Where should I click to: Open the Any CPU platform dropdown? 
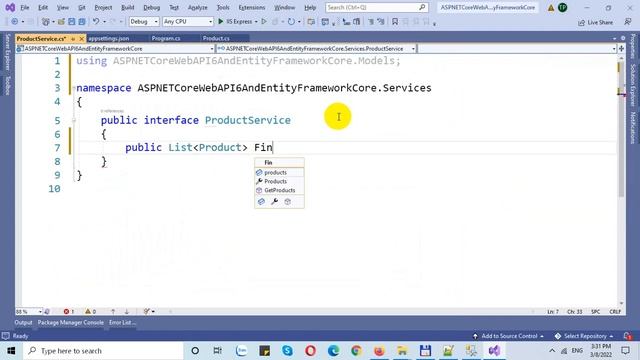(188, 22)
